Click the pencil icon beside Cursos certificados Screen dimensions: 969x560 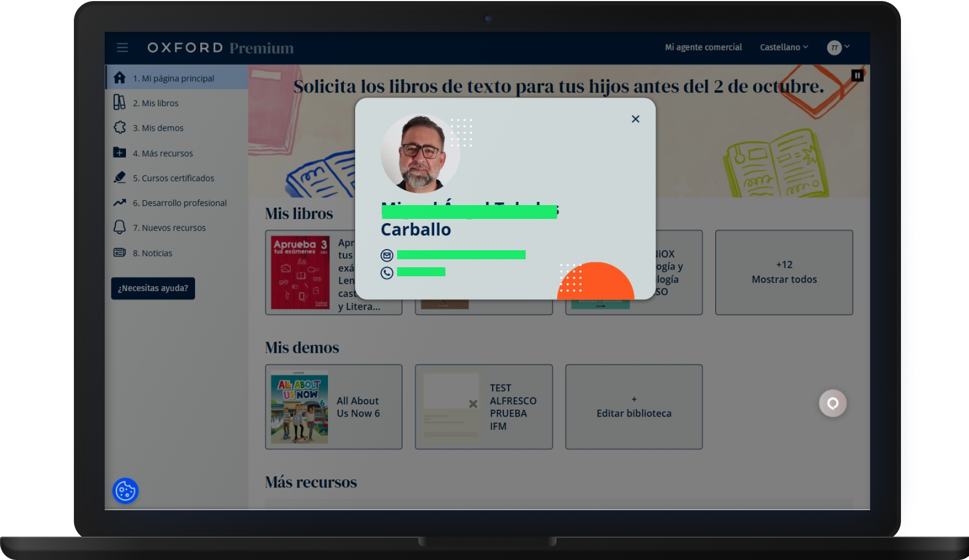tap(120, 177)
